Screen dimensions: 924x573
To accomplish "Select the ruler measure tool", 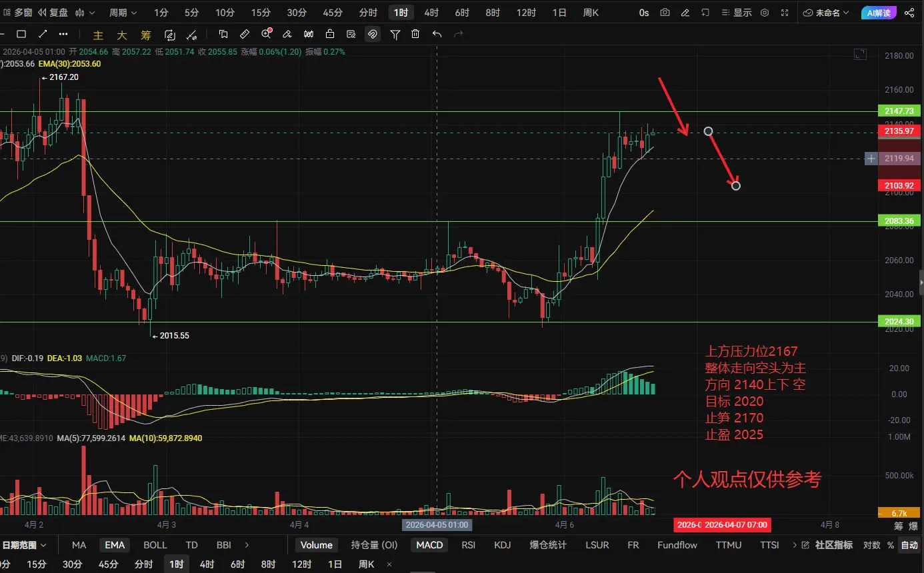I will pos(245,35).
